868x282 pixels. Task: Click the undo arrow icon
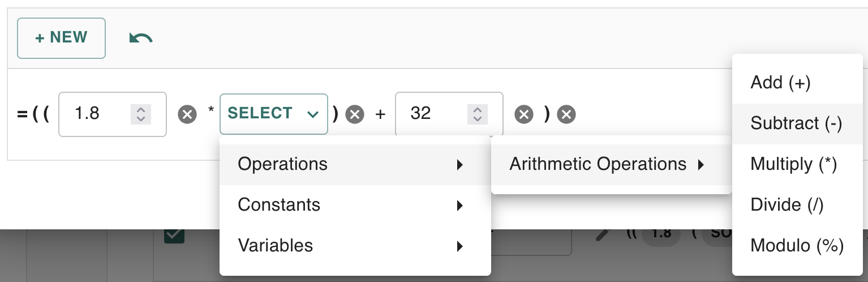[140, 38]
